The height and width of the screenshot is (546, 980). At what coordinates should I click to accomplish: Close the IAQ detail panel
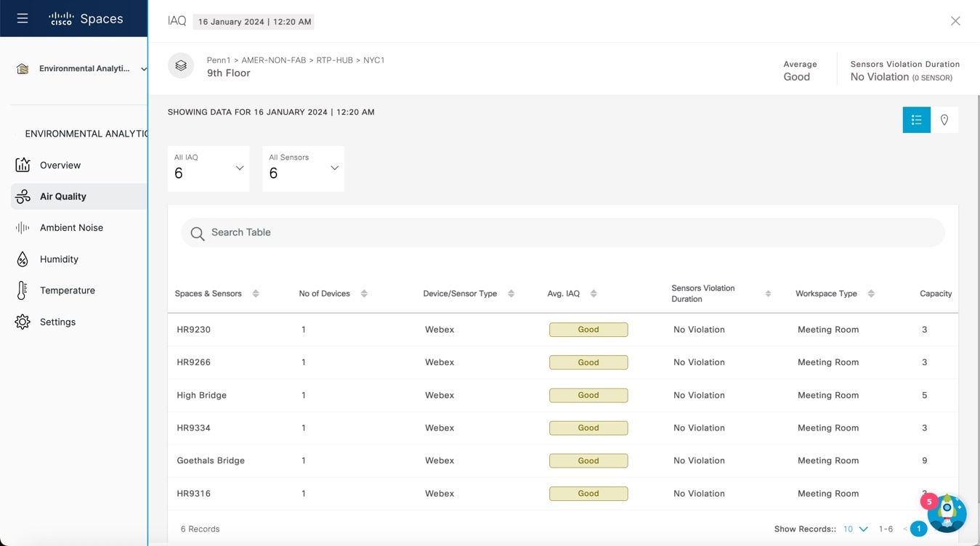point(955,21)
